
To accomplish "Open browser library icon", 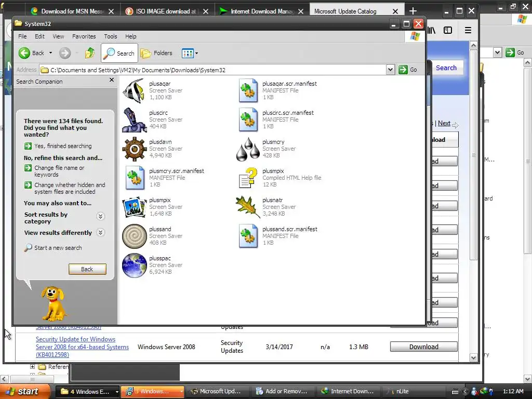I will pos(432,30).
